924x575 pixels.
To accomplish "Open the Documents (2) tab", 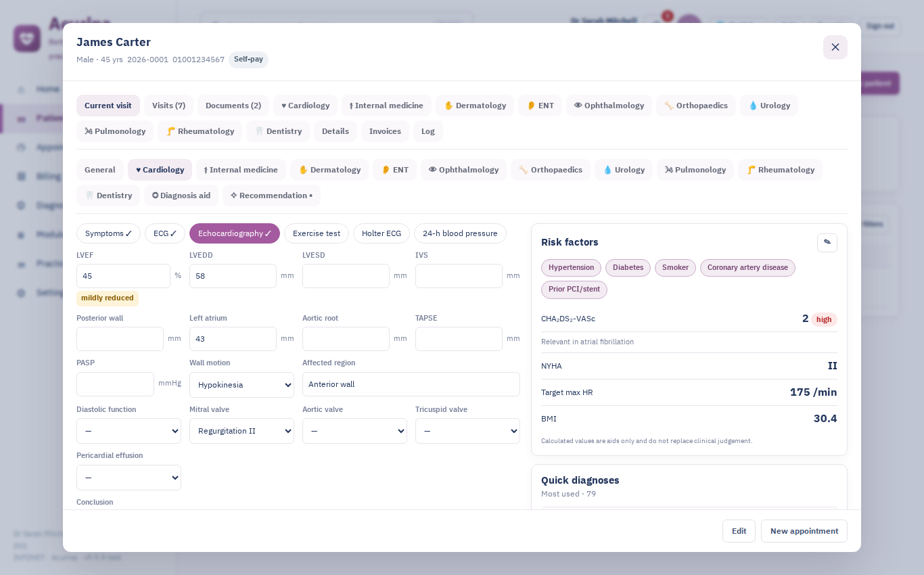I will (233, 106).
